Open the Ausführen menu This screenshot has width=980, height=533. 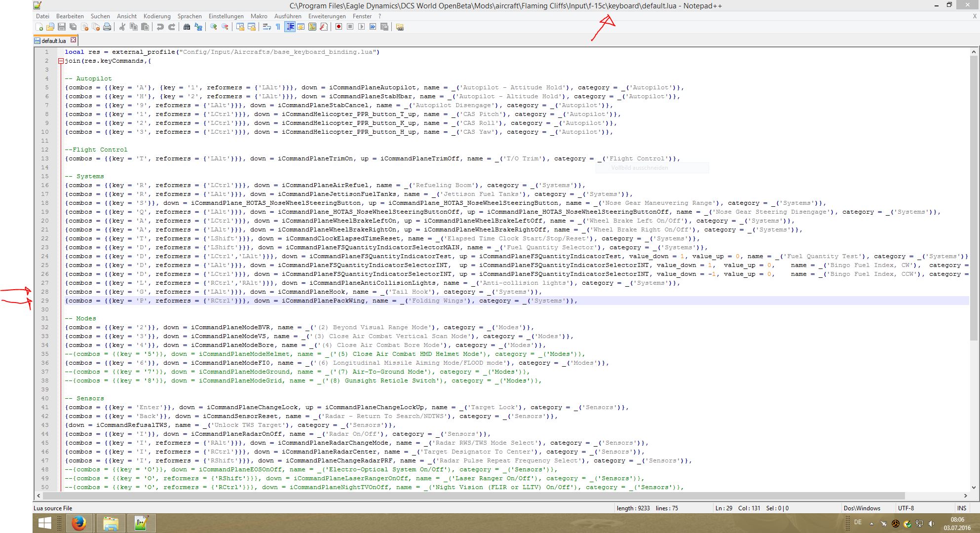tap(288, 16)
